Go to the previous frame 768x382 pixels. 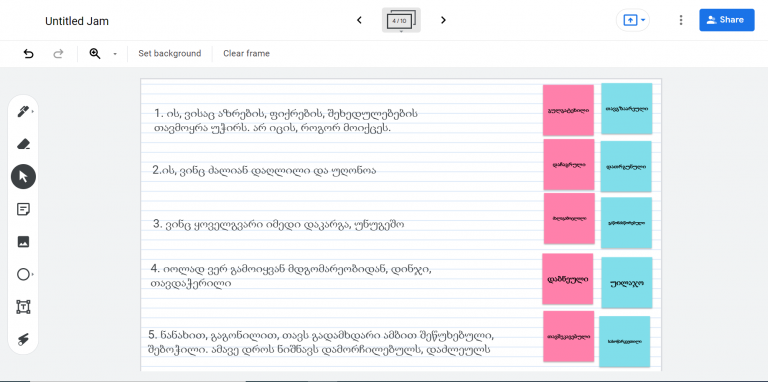[x=359, y=20]
